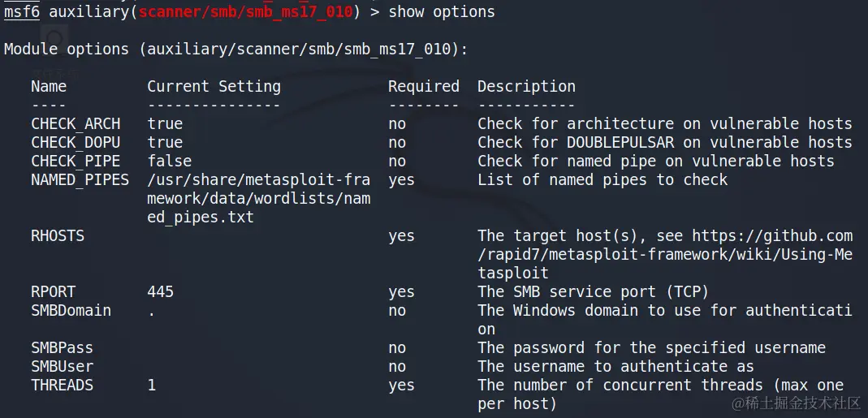Image resolution: width=868 pixels, height=418 pixels.
Task: Select the CHECK_ARCH option name
Action: coord(76,123)
